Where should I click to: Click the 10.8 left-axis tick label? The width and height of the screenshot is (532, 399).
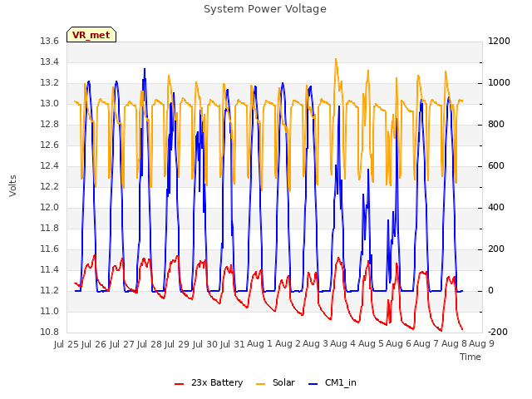pos(50,332)
